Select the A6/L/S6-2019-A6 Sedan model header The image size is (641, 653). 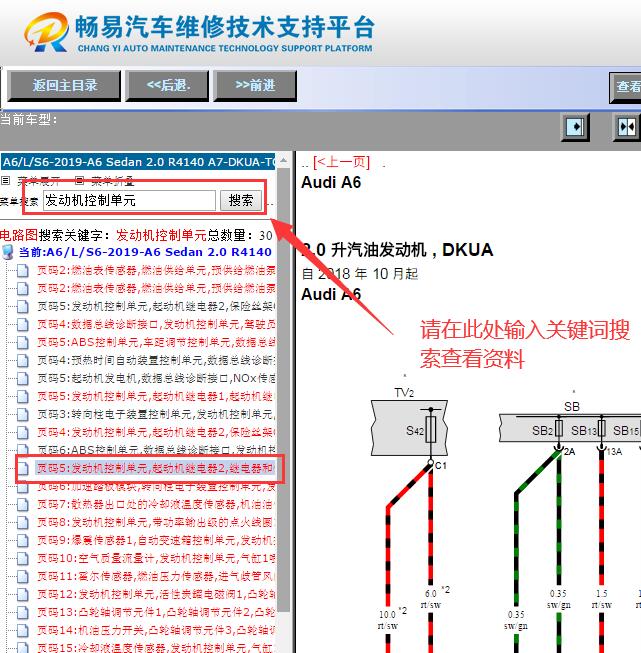(138, 162)
